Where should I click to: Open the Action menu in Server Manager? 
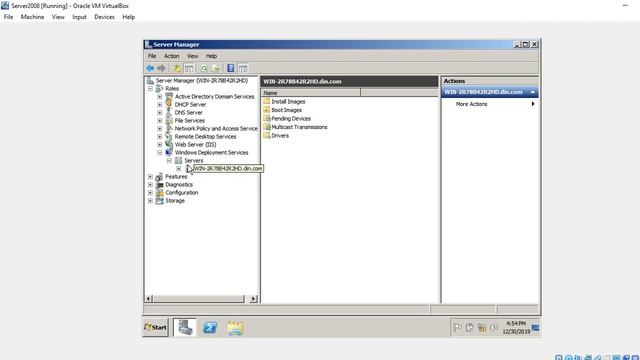coord(171,56)
